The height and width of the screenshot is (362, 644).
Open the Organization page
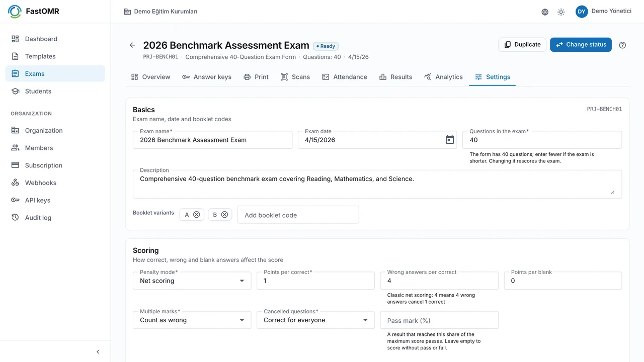pos(55,130)
